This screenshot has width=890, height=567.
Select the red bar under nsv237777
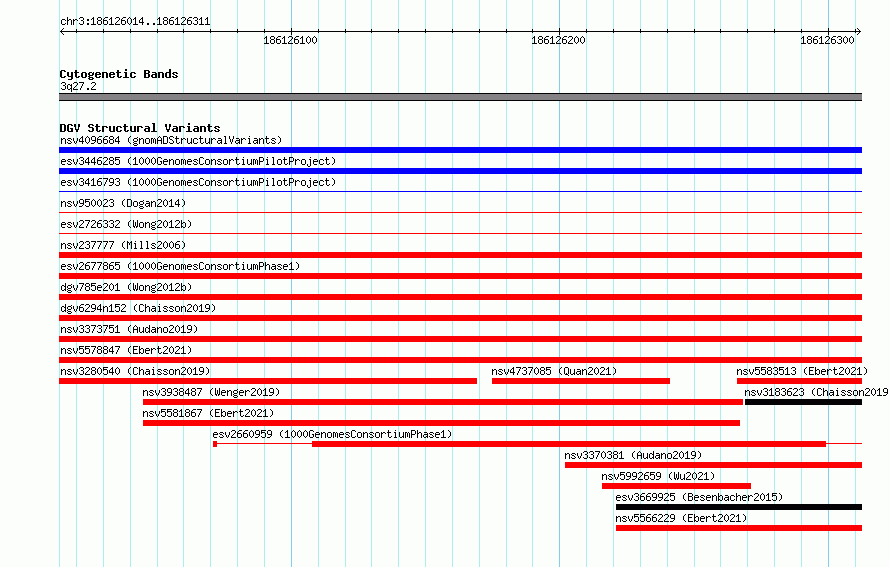pos(460,255)
